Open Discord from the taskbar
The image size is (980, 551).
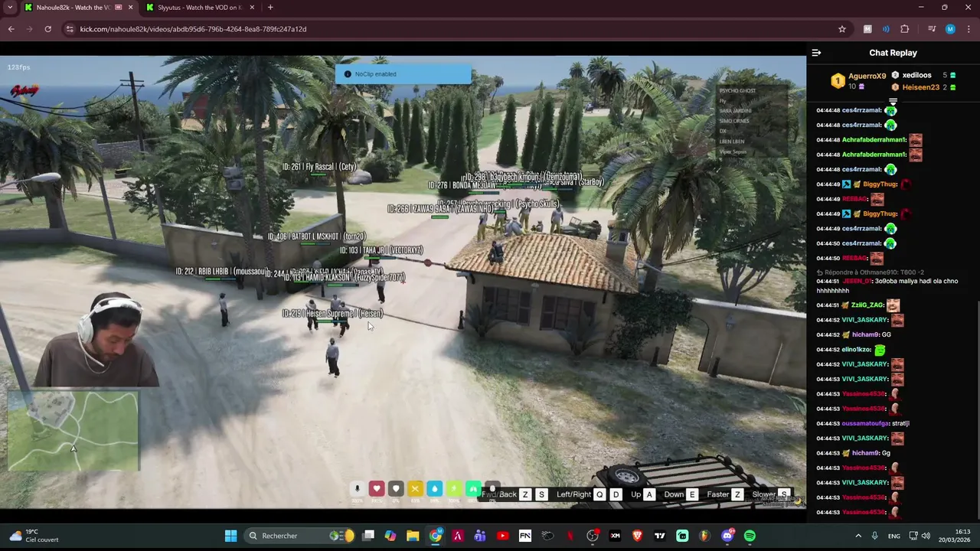pos(727,536)
